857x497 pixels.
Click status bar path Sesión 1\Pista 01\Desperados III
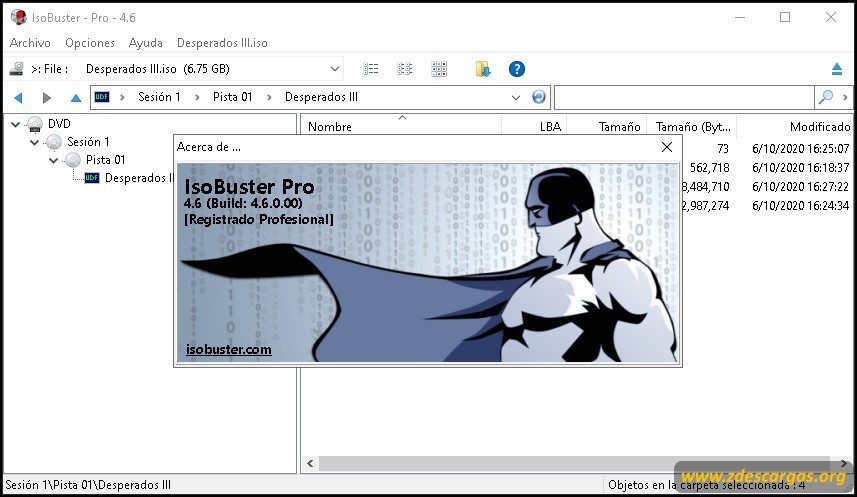(88, 485)
